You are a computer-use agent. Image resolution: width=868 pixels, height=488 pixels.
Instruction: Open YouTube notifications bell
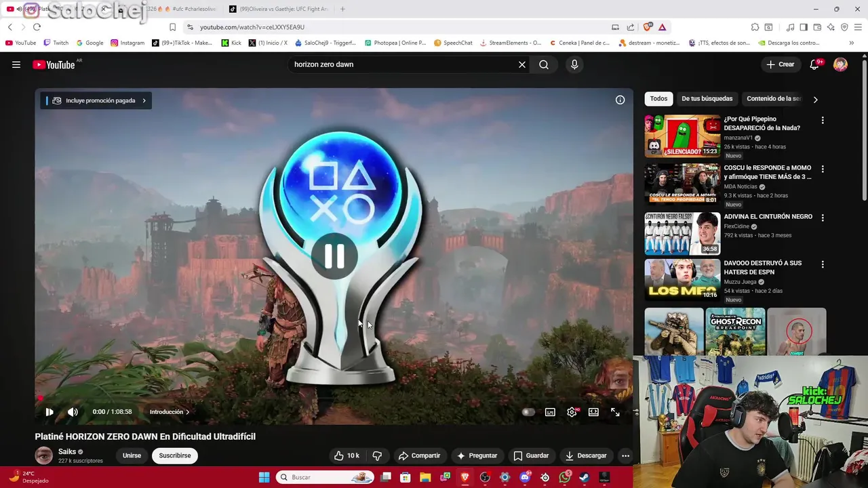(x=814, y=64)
